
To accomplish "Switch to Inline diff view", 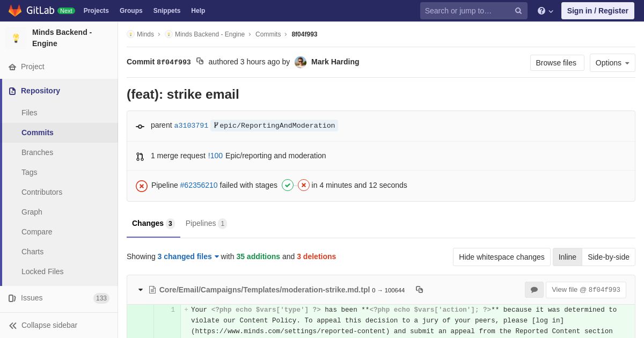I will pos(567,257).
